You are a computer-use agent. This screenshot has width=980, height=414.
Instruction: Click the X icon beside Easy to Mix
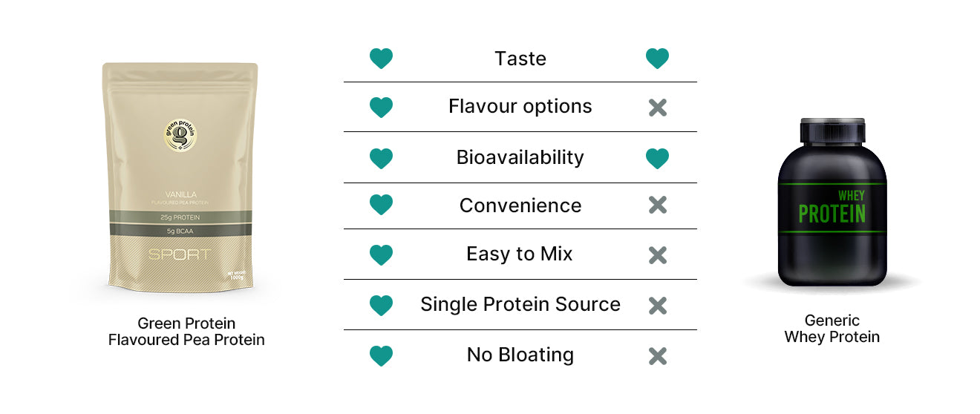point(657,255)
